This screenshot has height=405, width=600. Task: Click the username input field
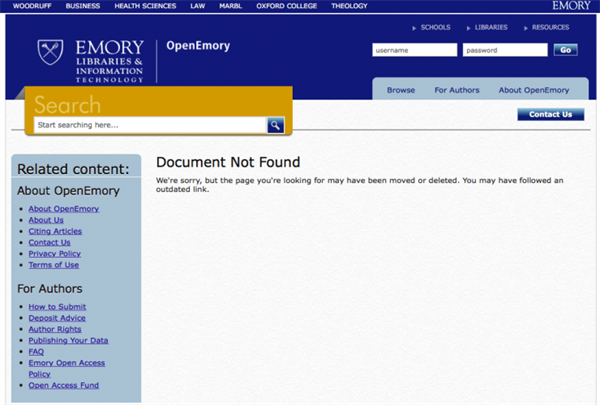pyautogui.click(x=414, y=50)
